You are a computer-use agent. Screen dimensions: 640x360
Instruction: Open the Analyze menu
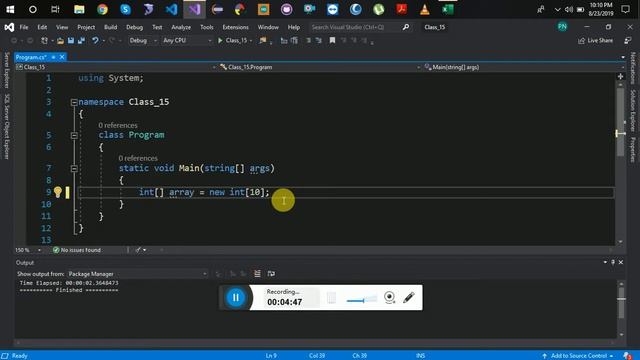click(181, 27)
